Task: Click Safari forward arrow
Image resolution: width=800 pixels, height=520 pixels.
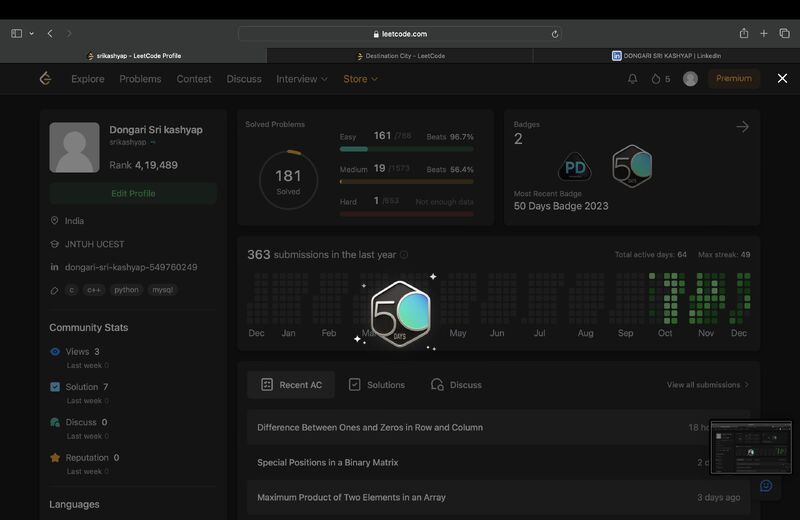Action: tap(69, 34)
